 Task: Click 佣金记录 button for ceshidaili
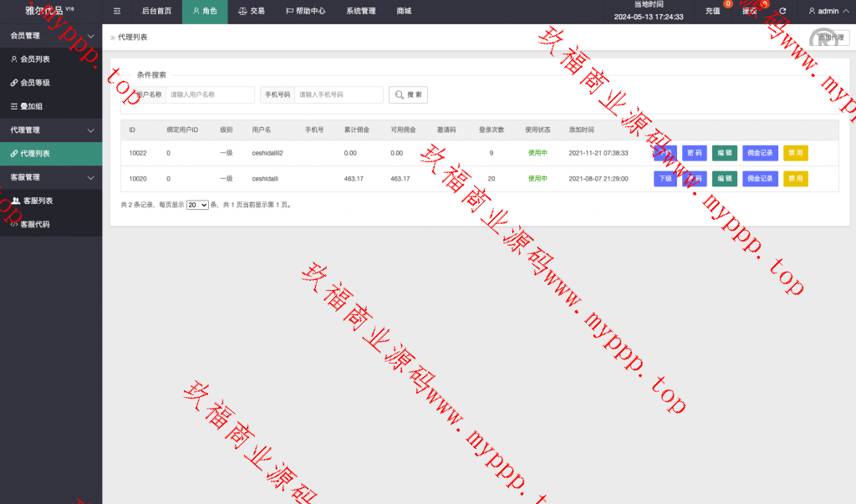point(760,179)
